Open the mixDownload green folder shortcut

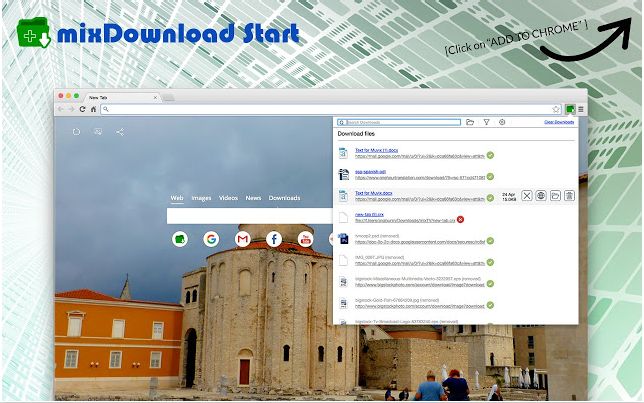click(x=180, y=239)
